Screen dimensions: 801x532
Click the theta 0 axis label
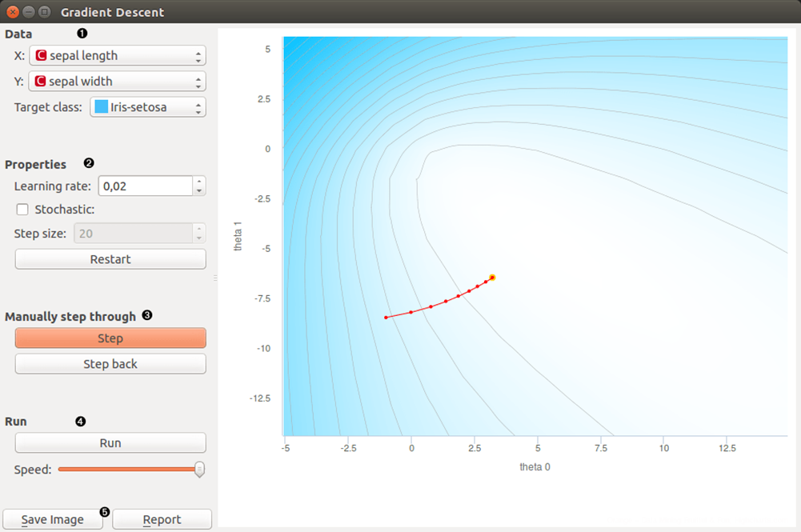(535, 466)
